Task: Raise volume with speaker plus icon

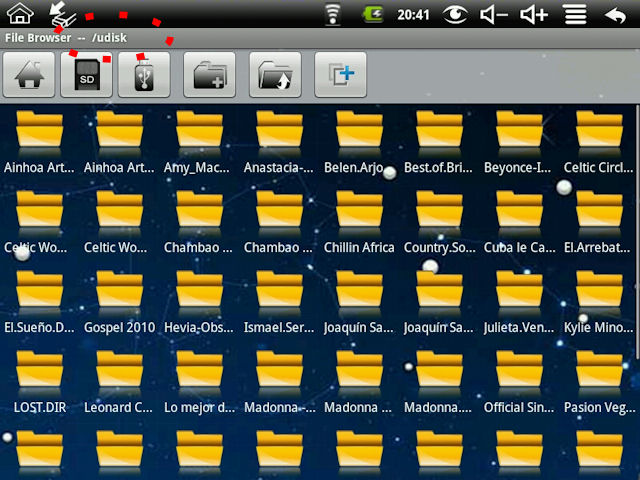Action: (533, 15)
